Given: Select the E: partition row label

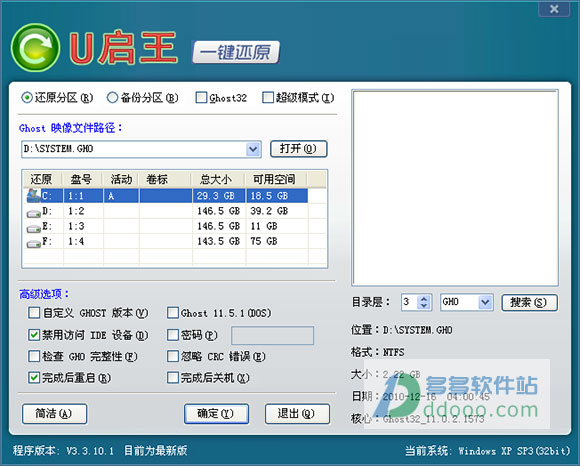Looking at the screenshot, I should point(47,226).
